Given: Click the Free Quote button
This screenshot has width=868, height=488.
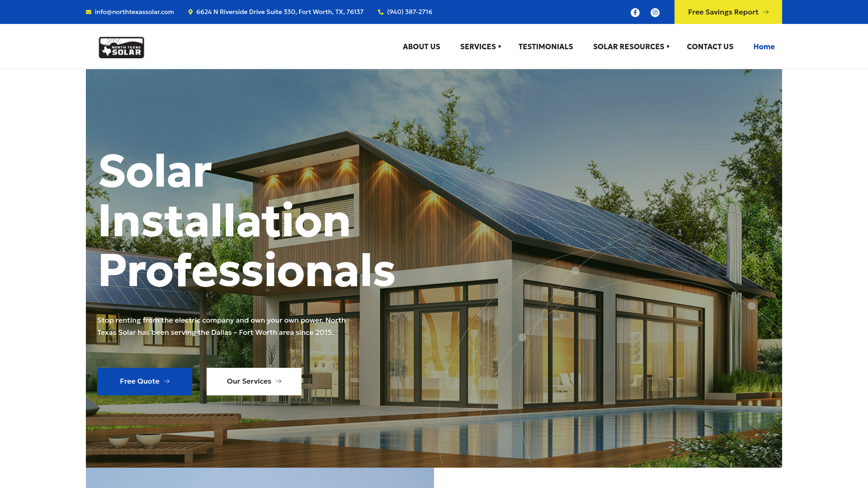Looking at the screenshot, I should [145, 381].
